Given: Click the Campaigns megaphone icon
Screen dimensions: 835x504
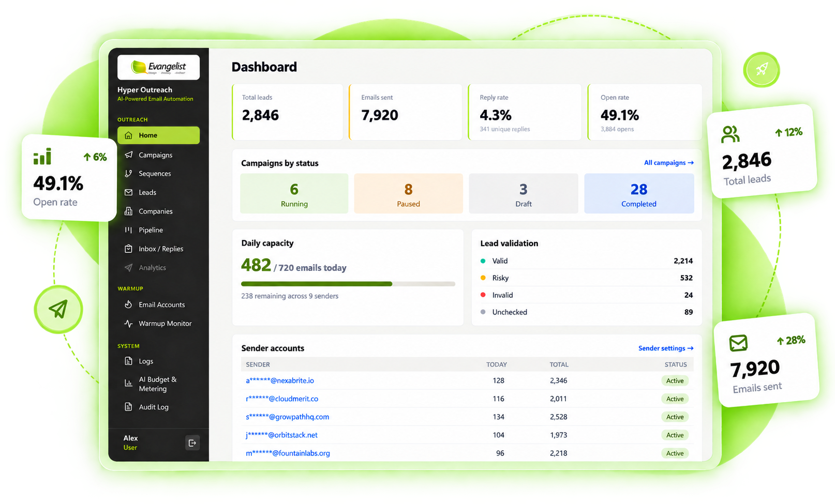Looking at the screenshot, I should (x=128, y=155).
